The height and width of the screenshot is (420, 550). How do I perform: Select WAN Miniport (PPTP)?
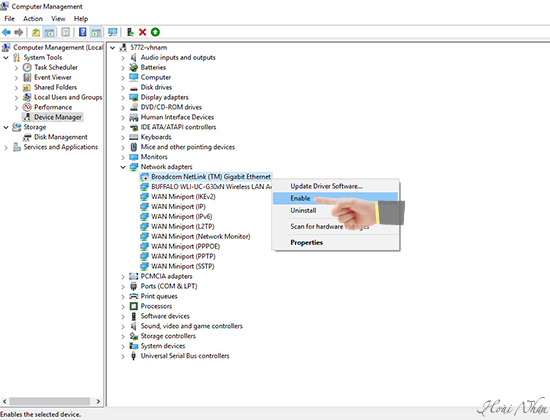183,256
